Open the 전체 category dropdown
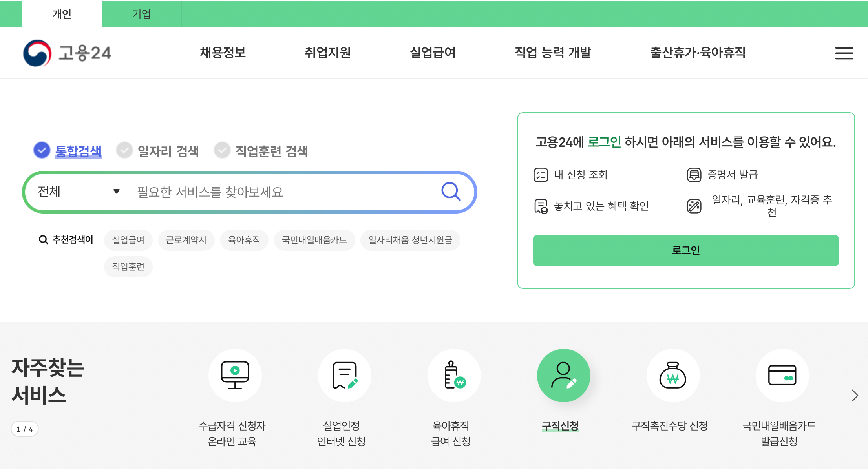The height and width of the screenshot is (469, 868). (x=77, y=192)
